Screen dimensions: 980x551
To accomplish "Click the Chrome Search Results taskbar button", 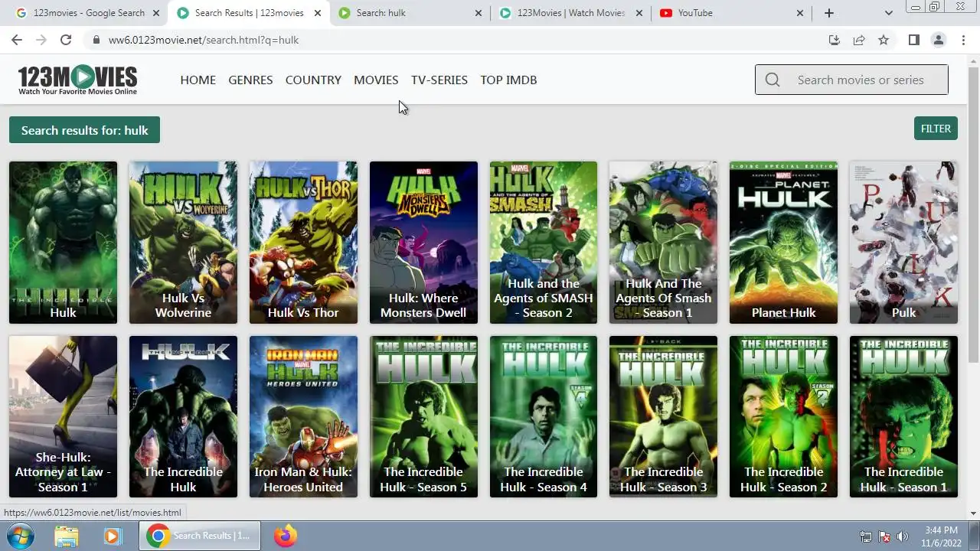I will [200, 536].
